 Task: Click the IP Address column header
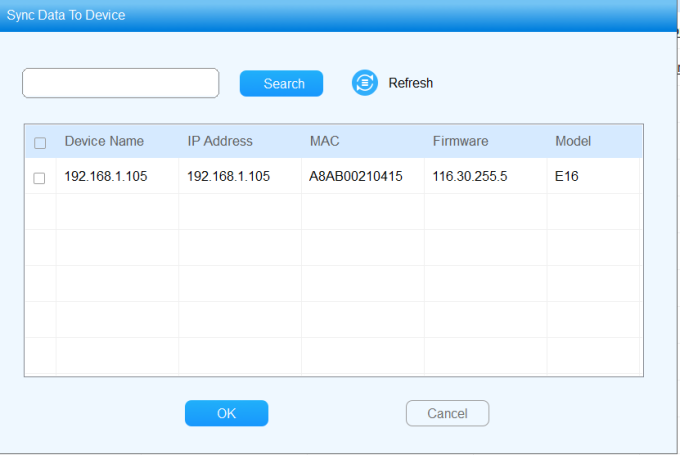[220, 141]
